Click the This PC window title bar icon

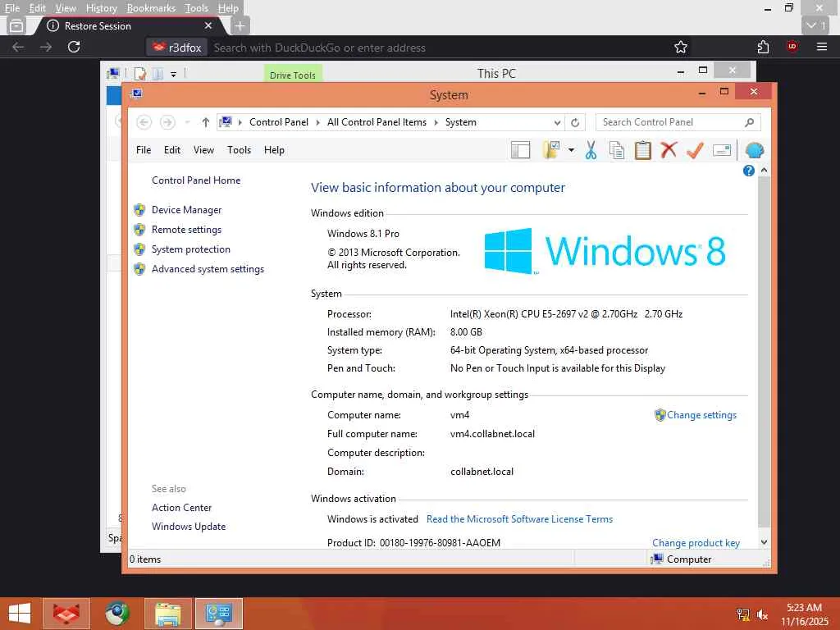(113, 73)
